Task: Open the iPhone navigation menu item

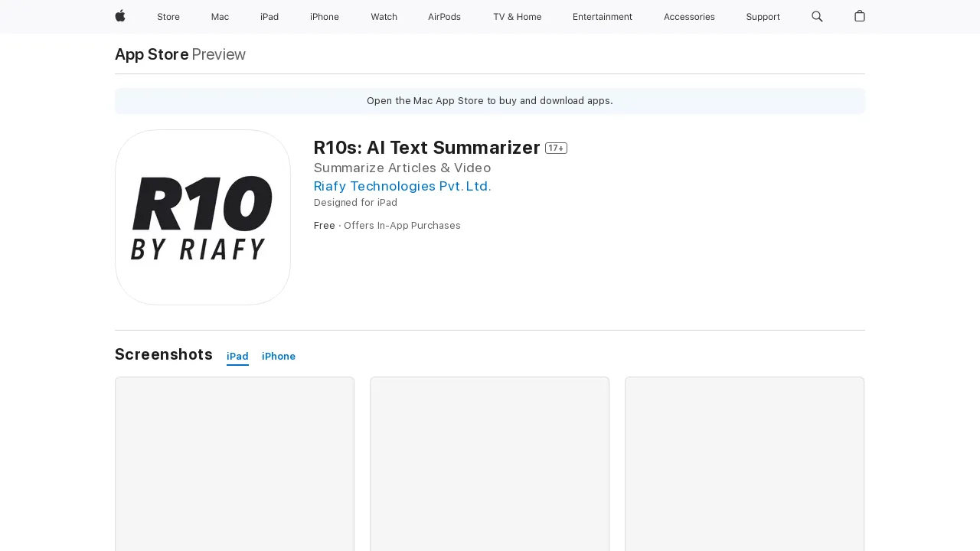Action: coord(325,17)
